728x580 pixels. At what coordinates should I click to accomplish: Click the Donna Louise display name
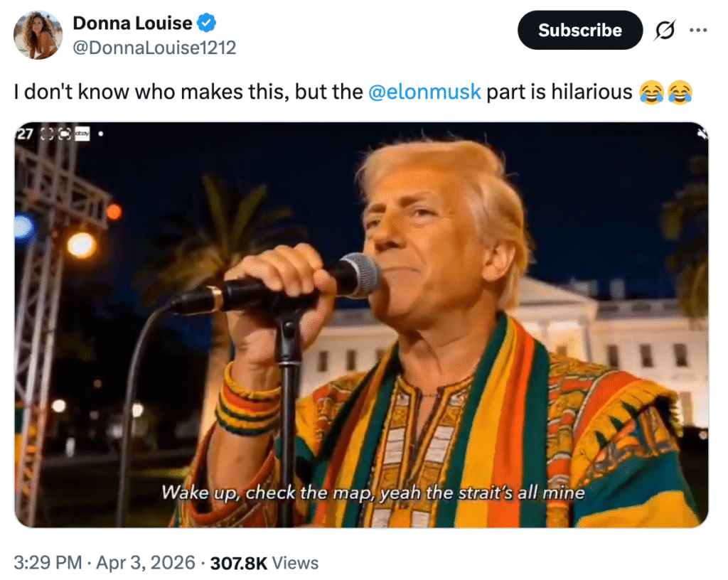coord(132,23)
